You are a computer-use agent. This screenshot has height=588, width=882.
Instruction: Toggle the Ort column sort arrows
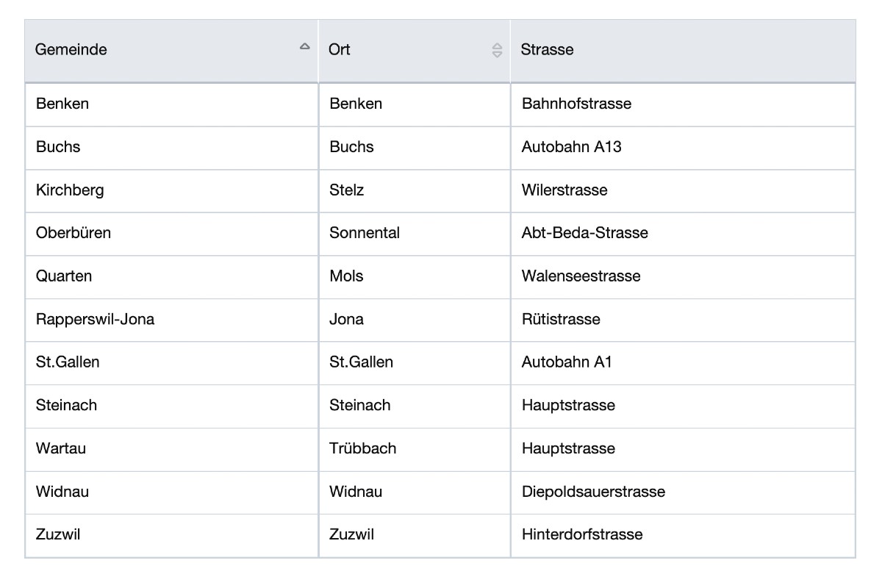coord(497,50)
